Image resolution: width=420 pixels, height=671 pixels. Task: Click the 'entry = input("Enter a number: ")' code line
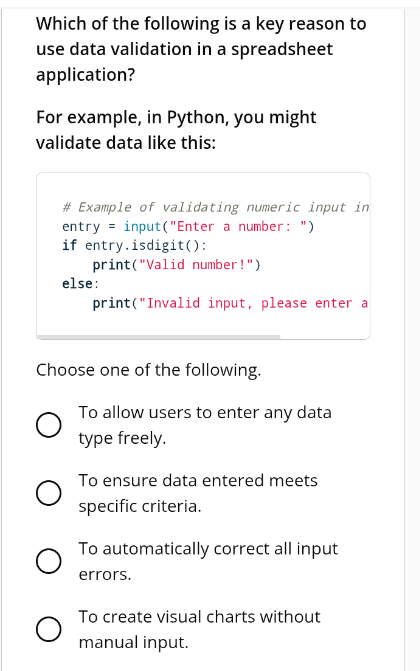188,226
